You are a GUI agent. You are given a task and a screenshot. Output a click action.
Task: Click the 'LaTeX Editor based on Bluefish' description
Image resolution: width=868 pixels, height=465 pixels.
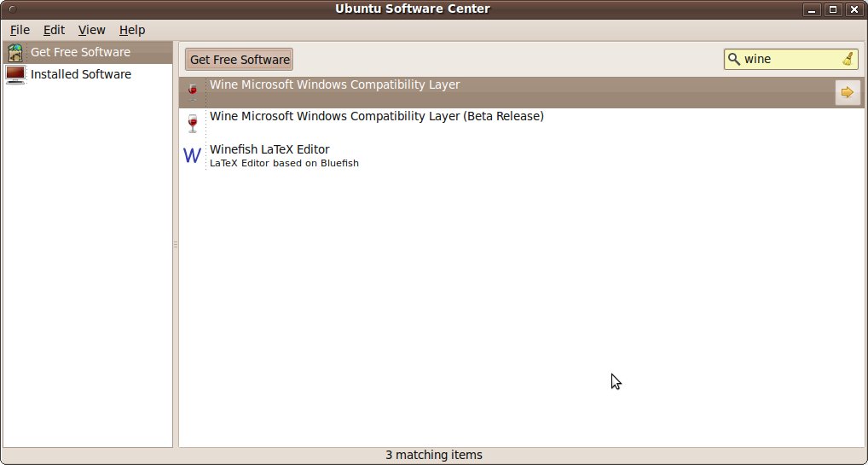(x=284, y=163)
